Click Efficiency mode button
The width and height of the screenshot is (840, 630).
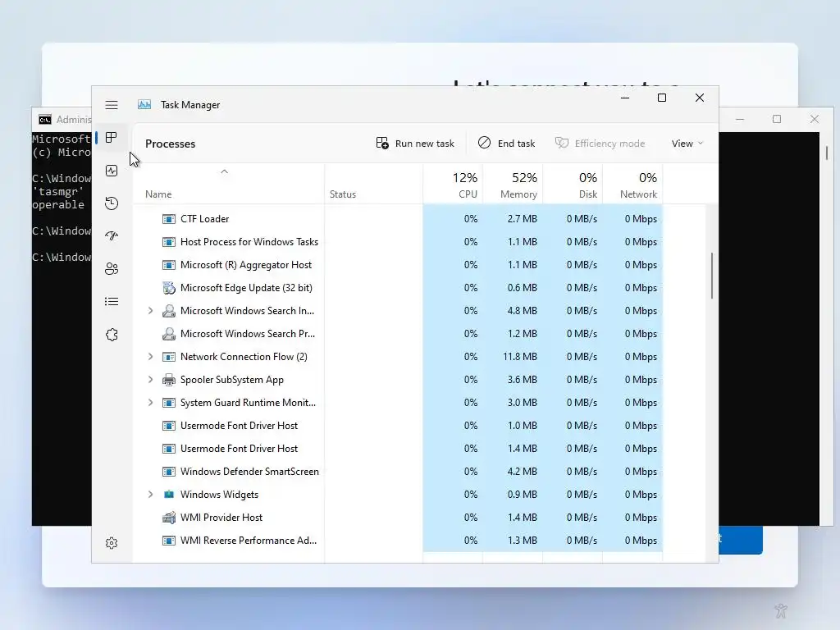coord(600,144)
